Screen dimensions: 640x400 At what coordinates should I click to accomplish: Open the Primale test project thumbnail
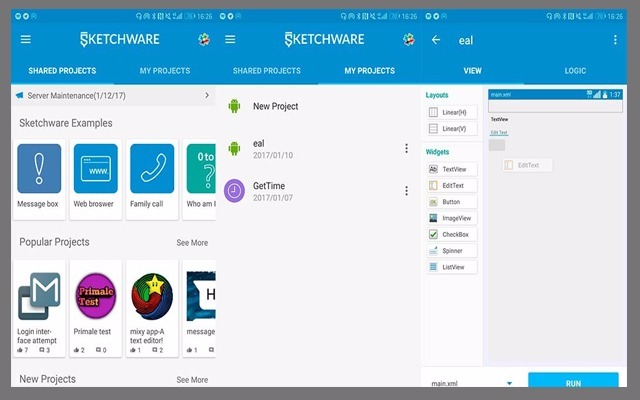[95, 298]
